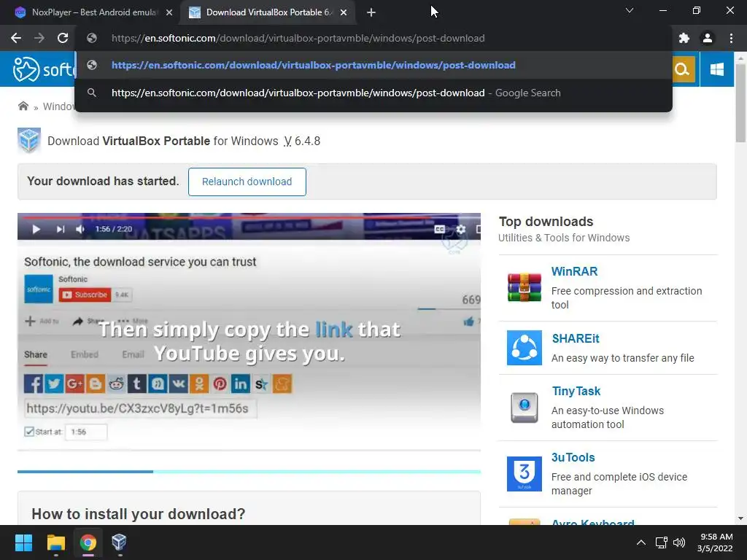This screenshot has width=747, height=560.
Task: Mute the video with the speaker icon
Action: tap(80, 229)
